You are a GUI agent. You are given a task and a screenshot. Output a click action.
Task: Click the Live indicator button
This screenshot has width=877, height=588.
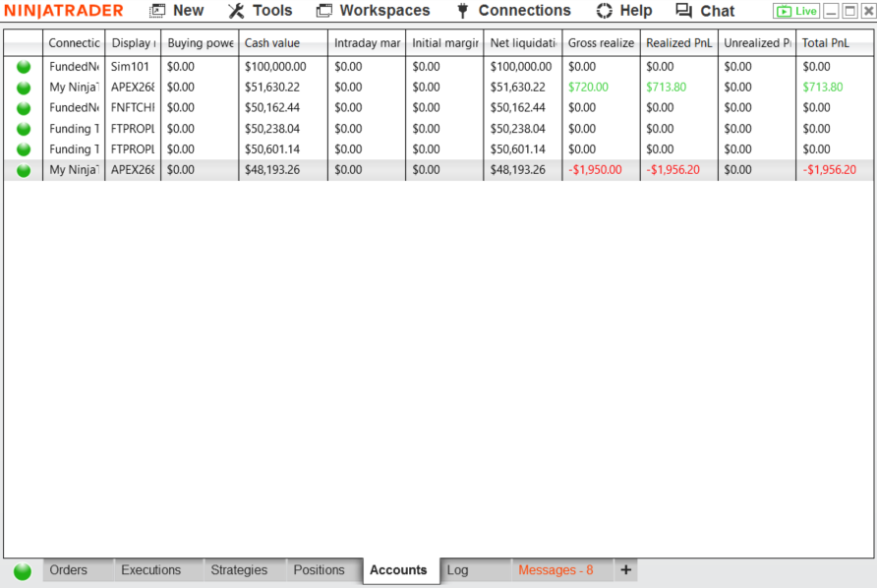point(796,11)
